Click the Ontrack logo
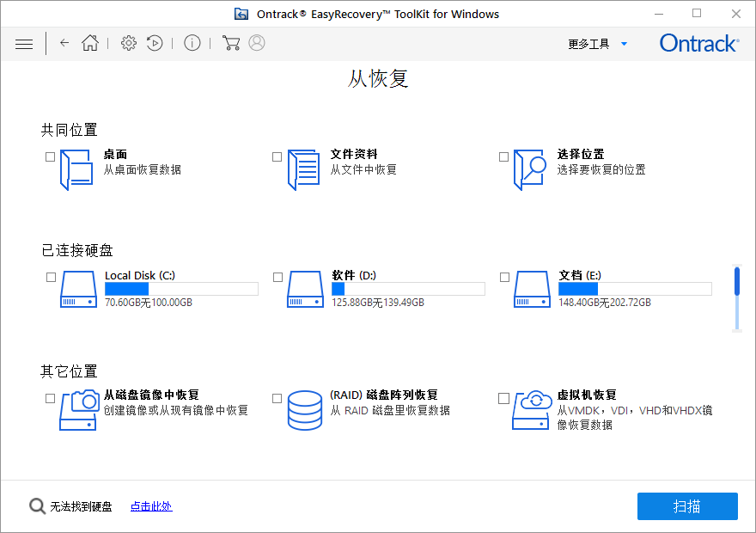756x533 pixels. coord(699,43)
